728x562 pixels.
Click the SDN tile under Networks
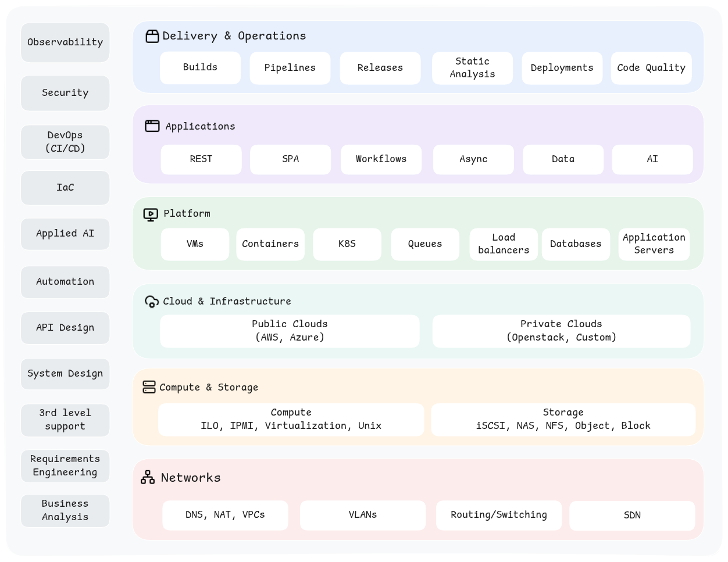tap(632, 515)
